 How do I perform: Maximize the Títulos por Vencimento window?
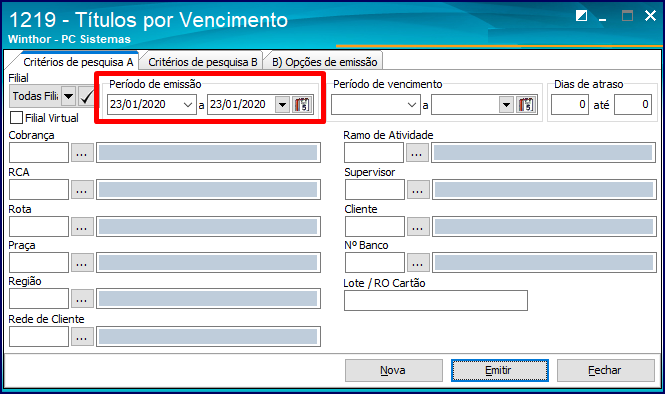[627, 16]
